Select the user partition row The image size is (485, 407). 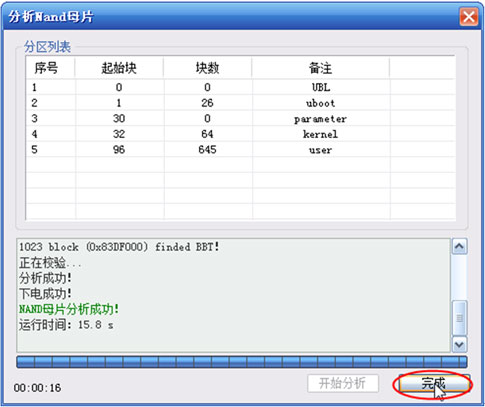241,150
